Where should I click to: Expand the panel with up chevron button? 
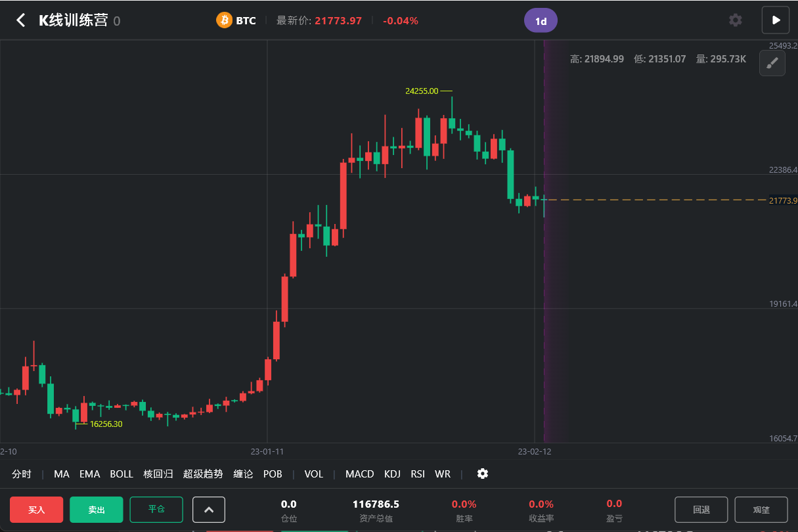click(209, 510)
